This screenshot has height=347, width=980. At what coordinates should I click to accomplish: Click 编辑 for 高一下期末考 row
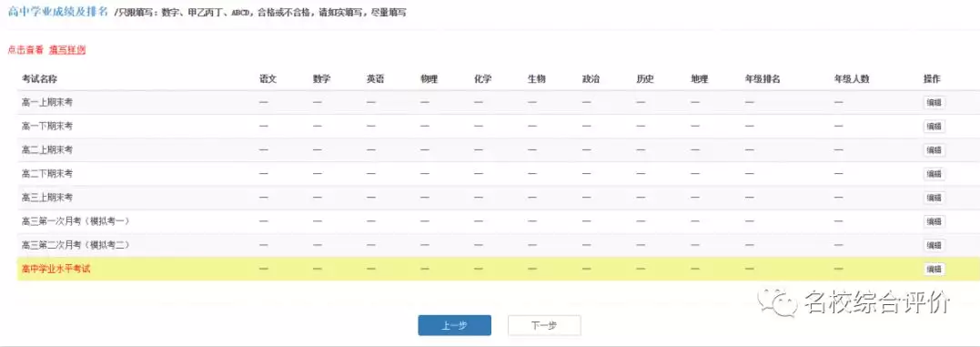[x=934, y=127]
